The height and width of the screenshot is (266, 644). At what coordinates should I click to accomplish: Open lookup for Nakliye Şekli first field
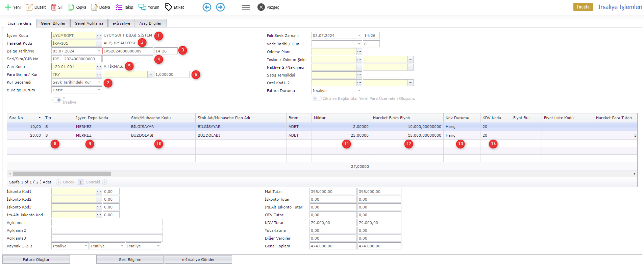pos(359,67)
